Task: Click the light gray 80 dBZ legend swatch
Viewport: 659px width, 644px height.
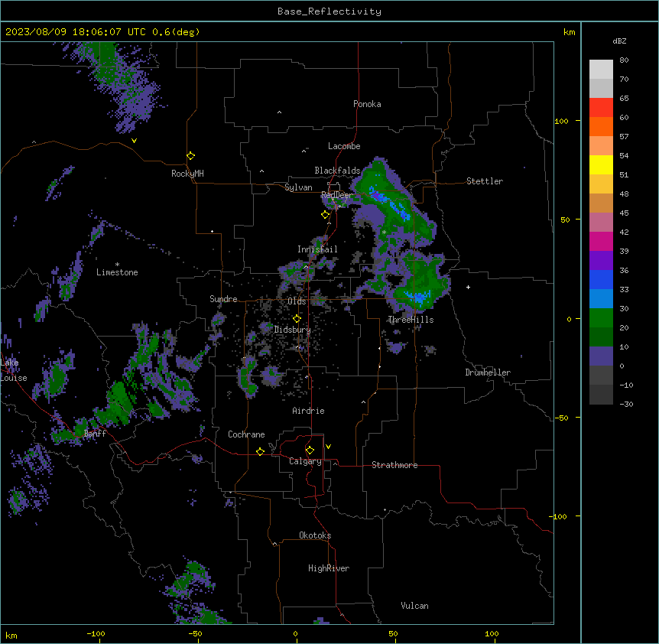Action: point(601,69)
